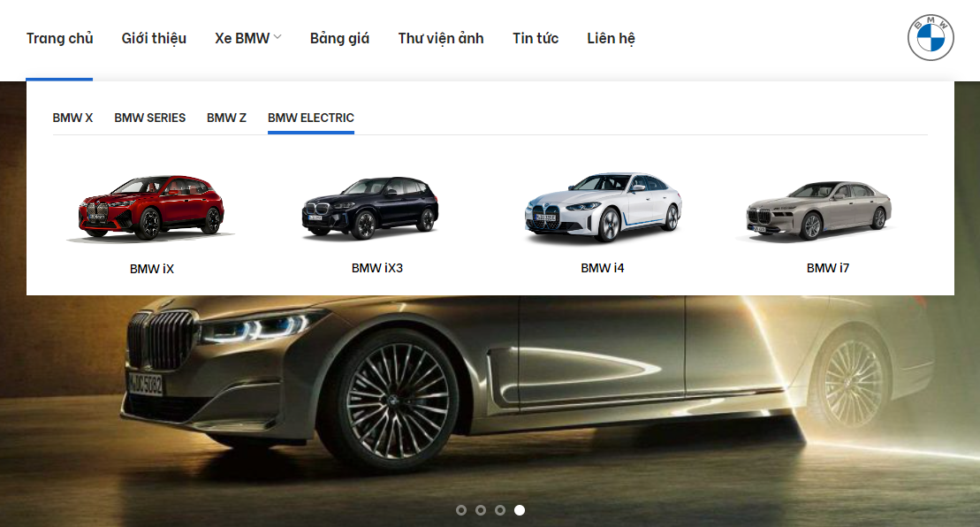The image size is (980, 527).
Task: Open the BMW i4 model link
Action: [603, 268]
